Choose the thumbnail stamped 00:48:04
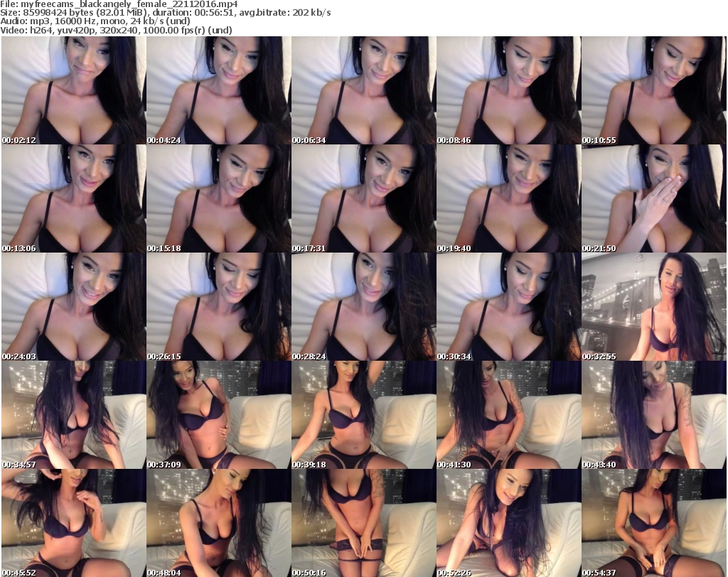This screenshot has width=728, height=577. [219, 523]
